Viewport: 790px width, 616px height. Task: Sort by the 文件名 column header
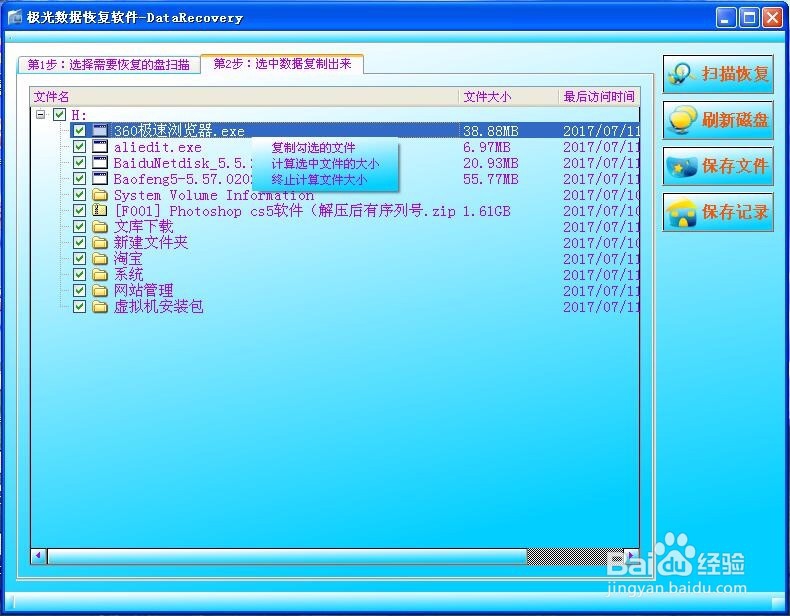(244, 97)
